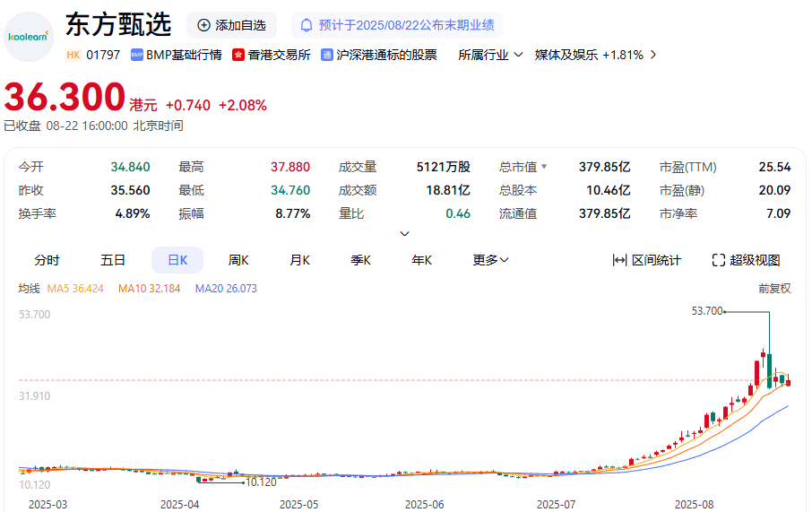
Task: Click the 香港交易所 red flag icon
Action: click(238, 55)
